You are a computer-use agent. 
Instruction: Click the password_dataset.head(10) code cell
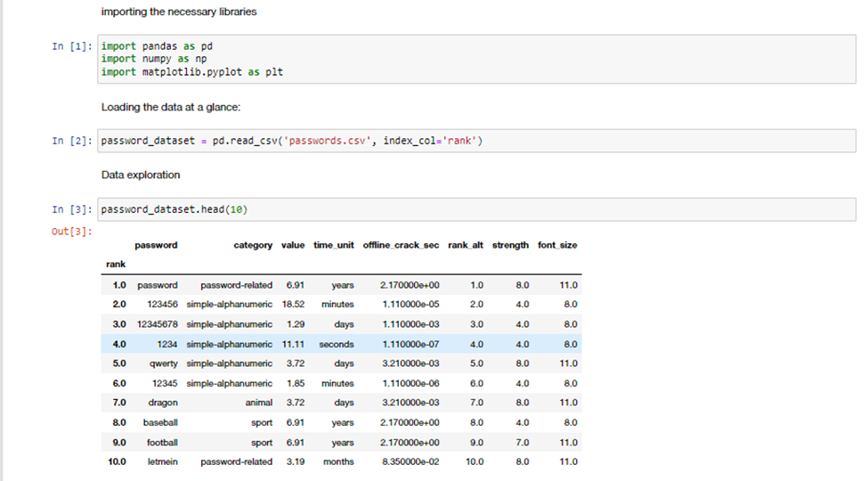coord(476,209)
